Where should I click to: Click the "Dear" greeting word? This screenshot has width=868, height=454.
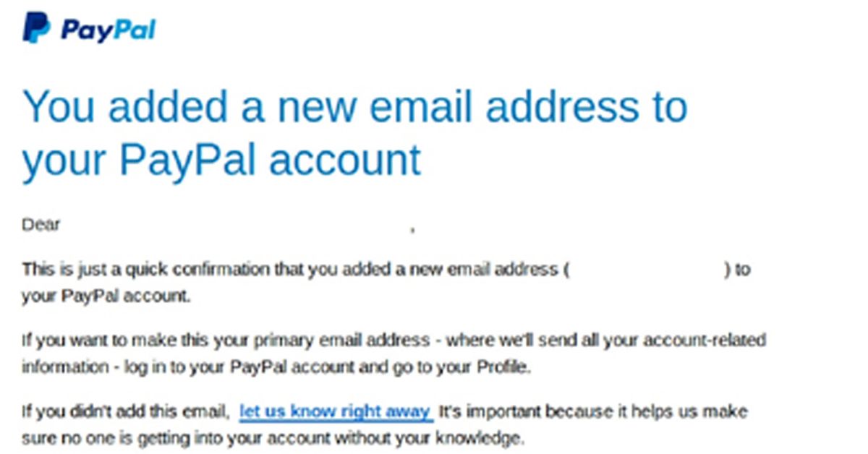[x=41, y=225]
